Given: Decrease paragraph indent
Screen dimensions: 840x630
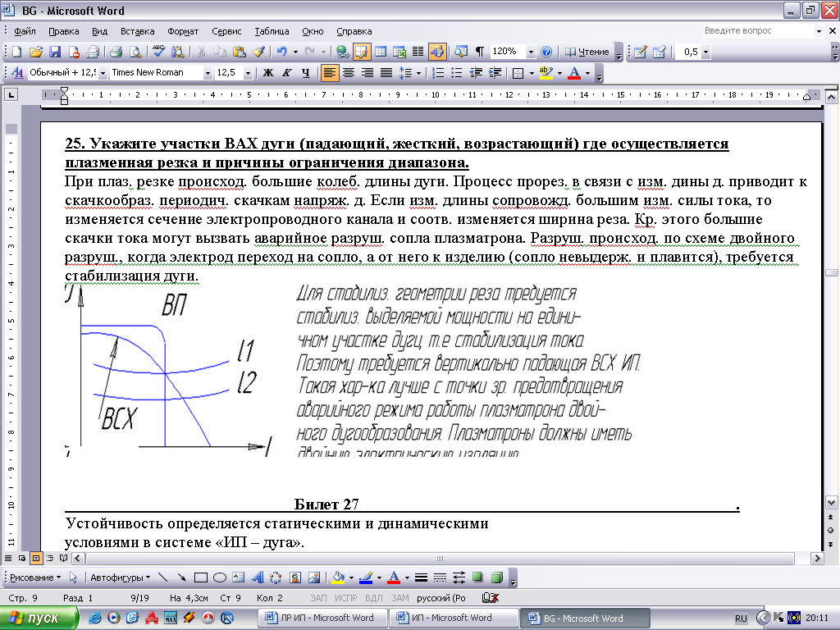Looking at the screenshot, I should coord(476,72).
